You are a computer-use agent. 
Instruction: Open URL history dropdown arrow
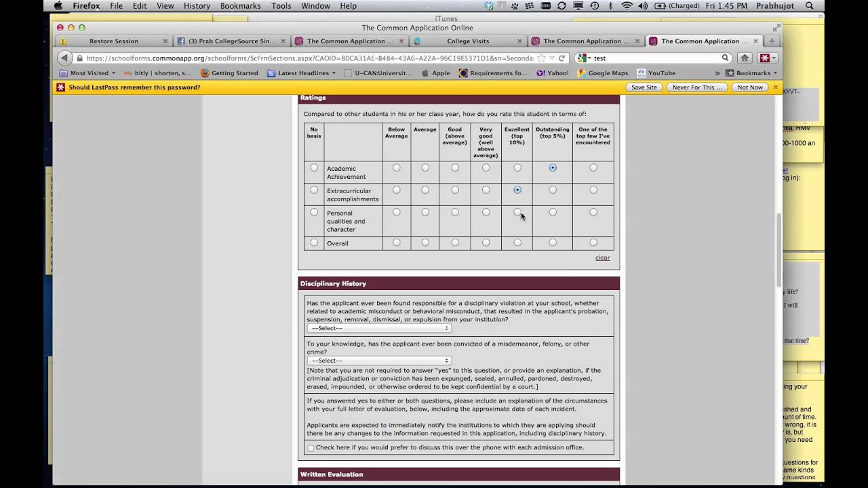click(x=551, y=58)
